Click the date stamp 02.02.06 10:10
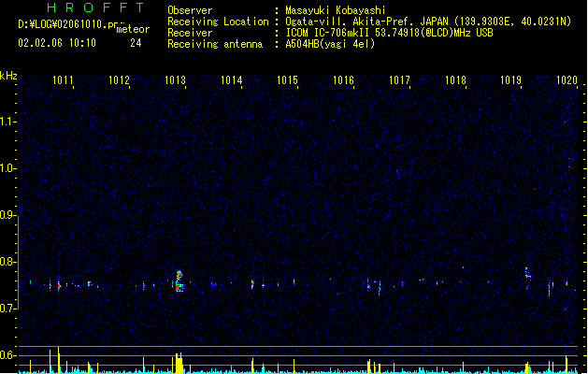This screenshot has width=588, height=374. [57, 43]
